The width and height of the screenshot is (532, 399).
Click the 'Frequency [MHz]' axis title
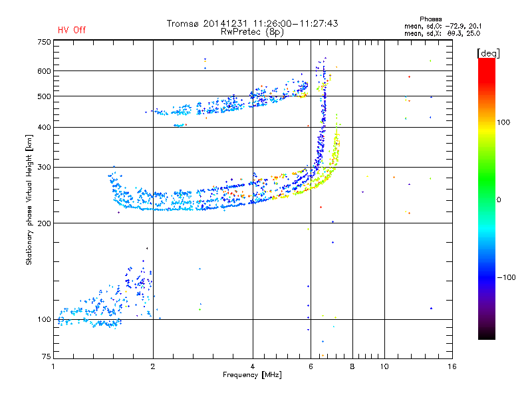(x=252, y=375)
